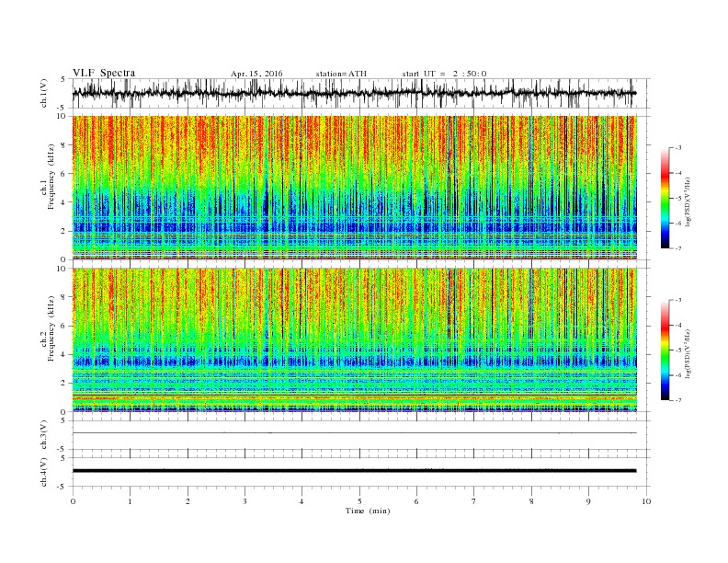Click the "10" tick on the time axis
The width and height of the screenshot is (728, 563).
(x=646, y=501)
